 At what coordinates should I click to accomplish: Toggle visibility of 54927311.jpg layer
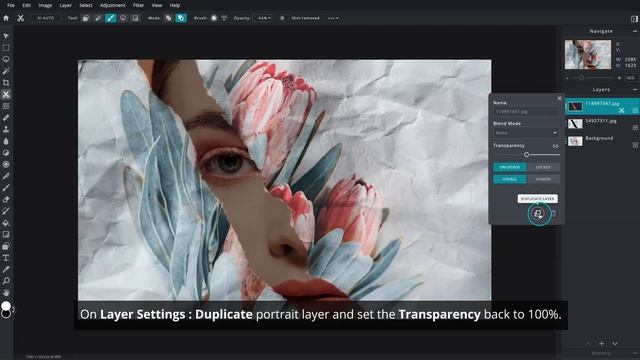635,128
